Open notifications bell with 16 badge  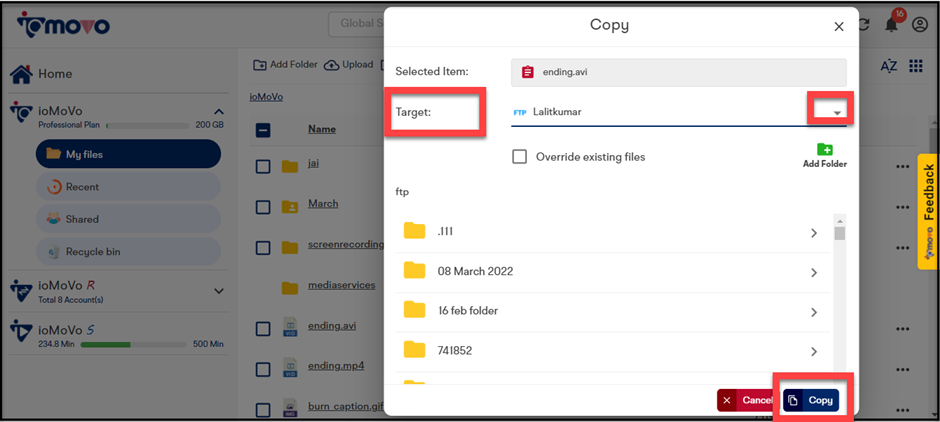click(893, 24)
